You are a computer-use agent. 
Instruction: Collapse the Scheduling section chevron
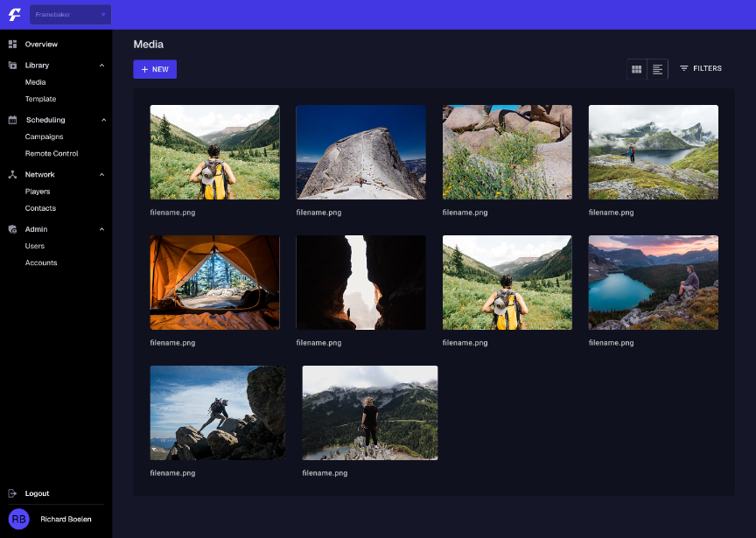tap(103, 120)
